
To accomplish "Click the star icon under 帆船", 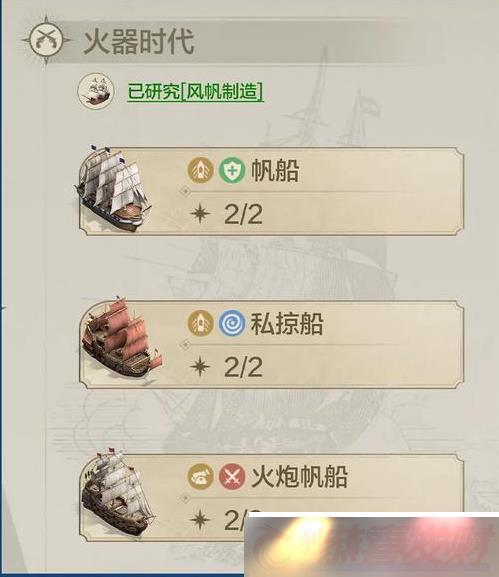I will [201, 214].
